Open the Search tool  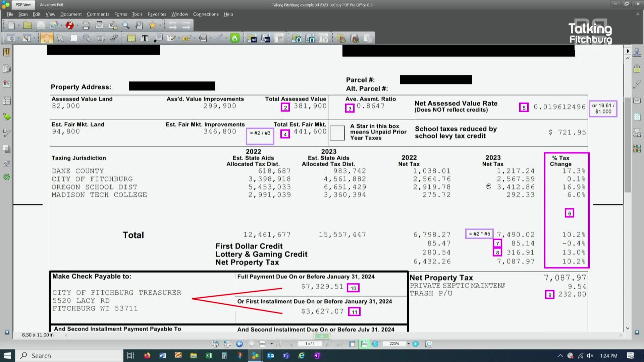126,25
